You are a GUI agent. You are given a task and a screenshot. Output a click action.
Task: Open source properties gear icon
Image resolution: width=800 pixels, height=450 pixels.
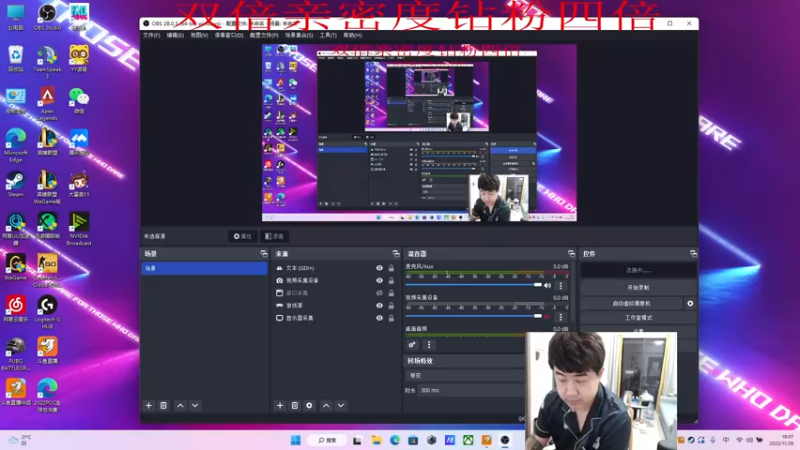pyautogui.click(x=309, y=406)
